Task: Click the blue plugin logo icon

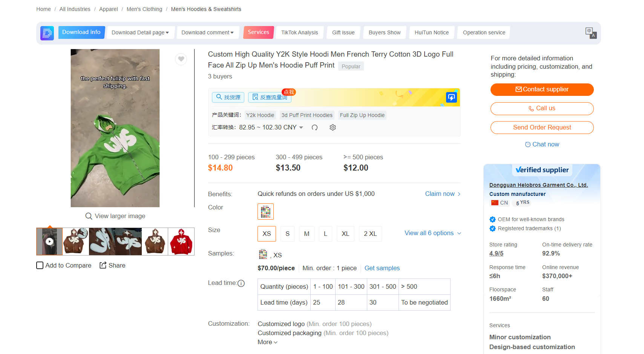Action: coord(47,33)
